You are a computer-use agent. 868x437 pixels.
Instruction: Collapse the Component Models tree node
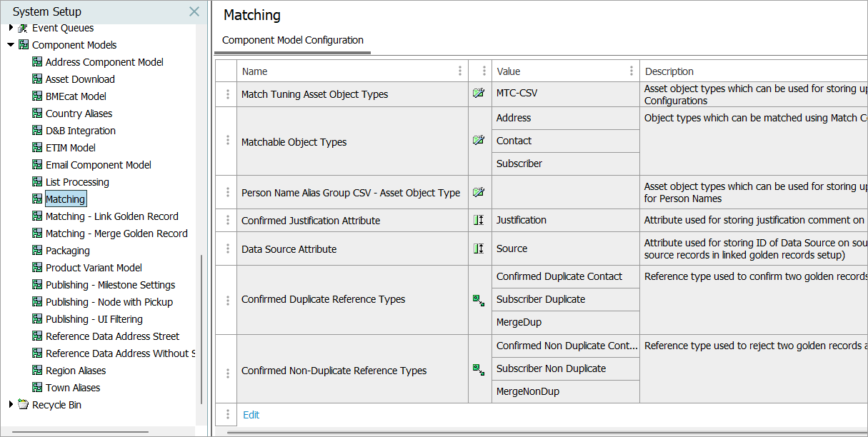pyautogui.click(x=11, y=45)
